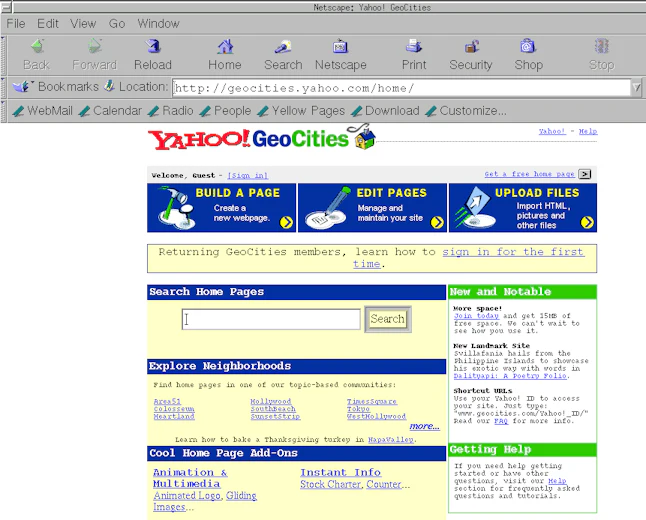This screenshot has width=646, height=520.
Task: Open the Download personal toolbar shortcut
Action: click(x=385, y=111)
